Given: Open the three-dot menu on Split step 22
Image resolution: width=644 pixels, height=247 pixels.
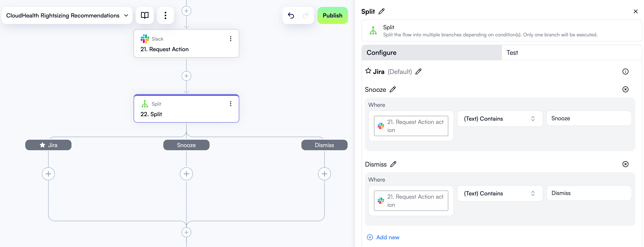Looking at the screenshot, I should [x=230, y=104].
